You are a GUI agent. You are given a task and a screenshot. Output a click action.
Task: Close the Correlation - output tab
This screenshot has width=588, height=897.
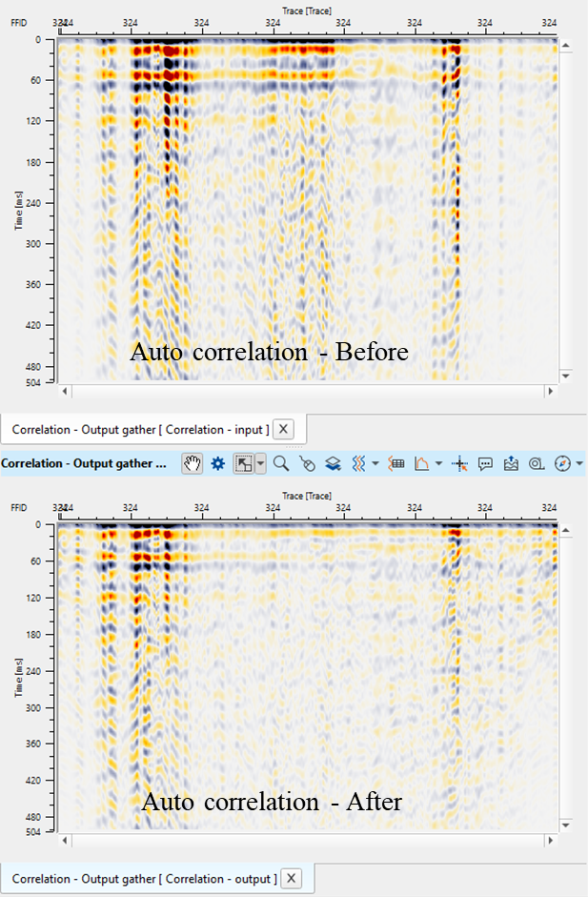[291, 878]
